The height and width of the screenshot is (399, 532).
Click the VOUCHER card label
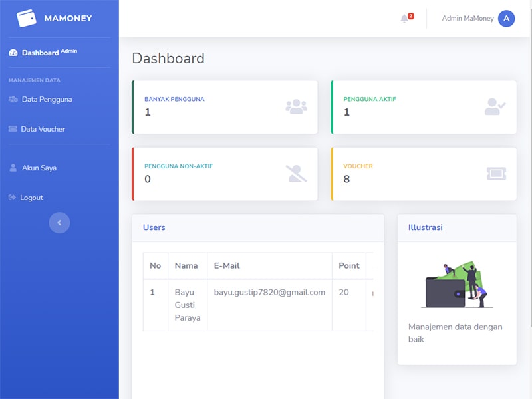click(x=358, y=166)
